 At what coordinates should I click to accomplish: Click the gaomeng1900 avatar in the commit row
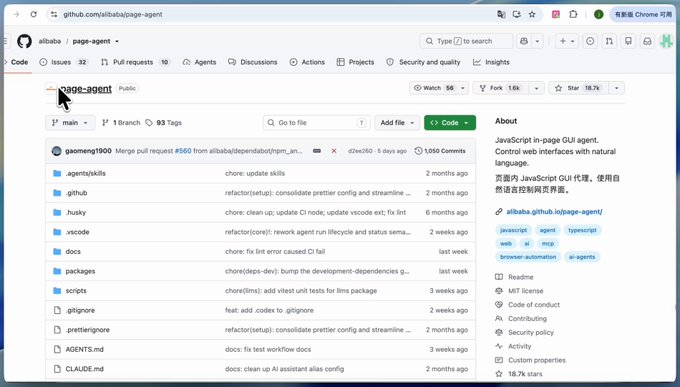(56, 151)
